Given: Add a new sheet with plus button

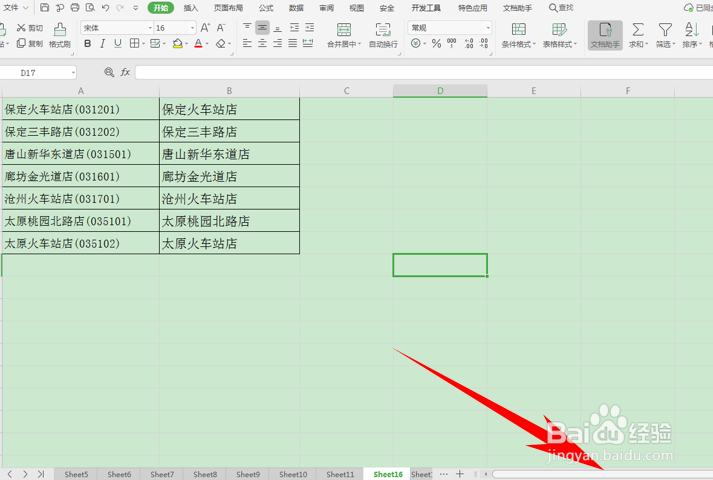Looking at the screenshot, I should 460,474.
